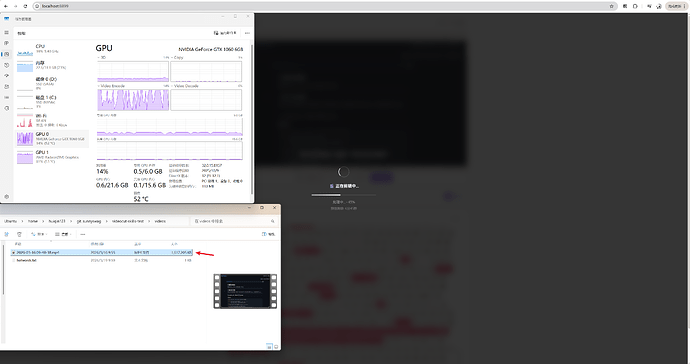Click the Explorer search magnifier icon
This screenshot has width=690, height=364.
(272, 221)
